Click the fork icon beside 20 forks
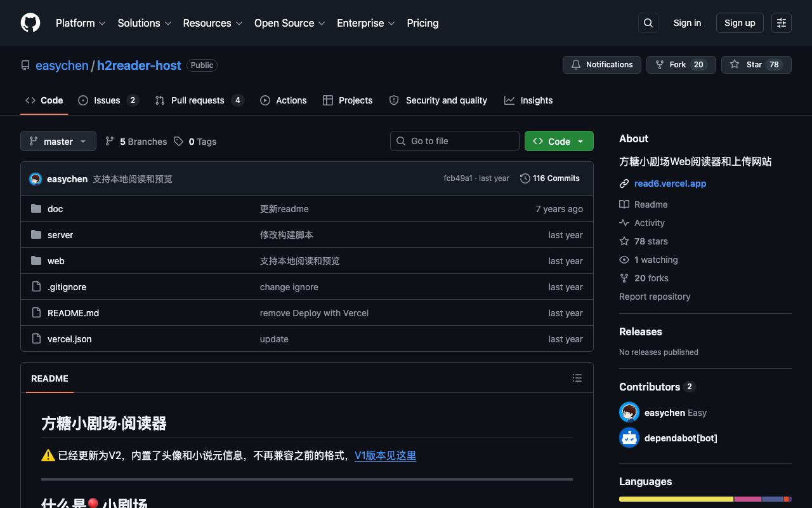812x508 pixels. 624,278
